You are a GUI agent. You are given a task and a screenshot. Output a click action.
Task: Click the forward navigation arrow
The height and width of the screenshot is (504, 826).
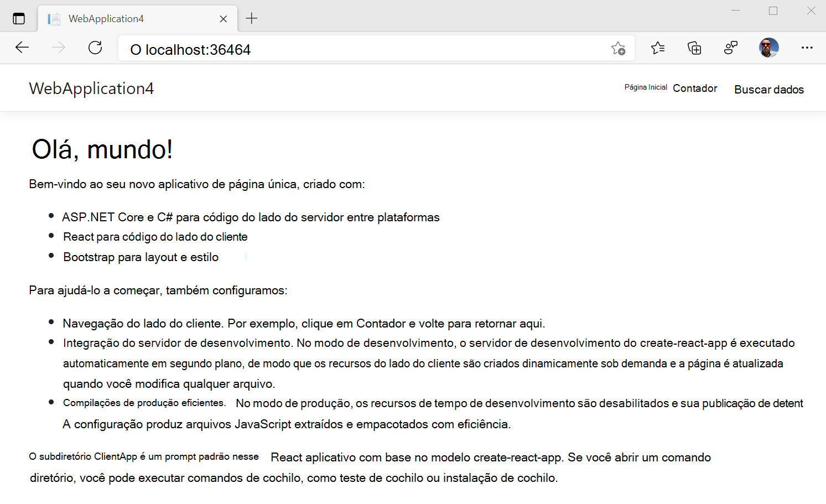pyautogui.click(x=58, y=48)
